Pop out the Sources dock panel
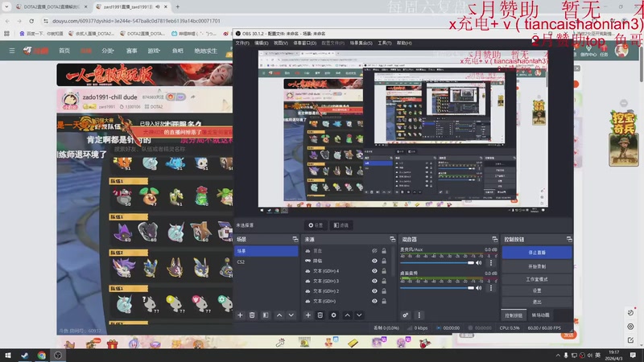 pos(392,239)
